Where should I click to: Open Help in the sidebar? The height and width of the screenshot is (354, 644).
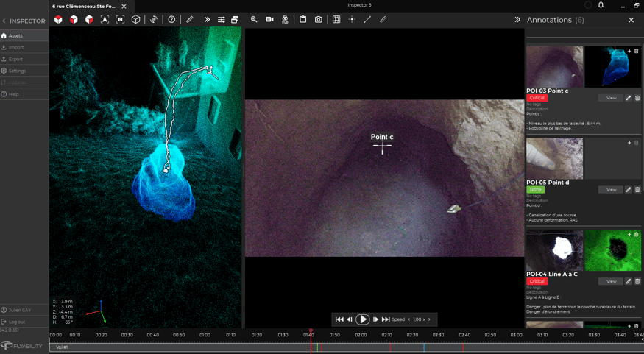click(24, 94)
